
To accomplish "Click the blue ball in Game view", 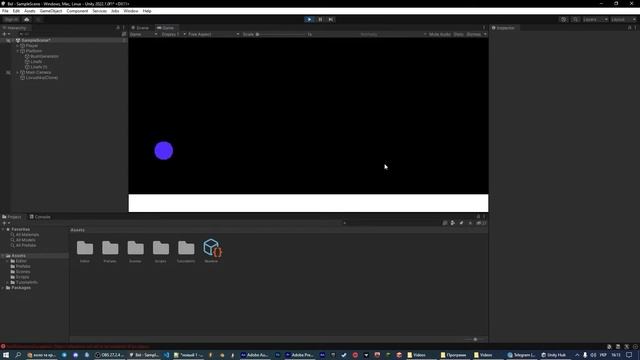I will click(164, 151).
